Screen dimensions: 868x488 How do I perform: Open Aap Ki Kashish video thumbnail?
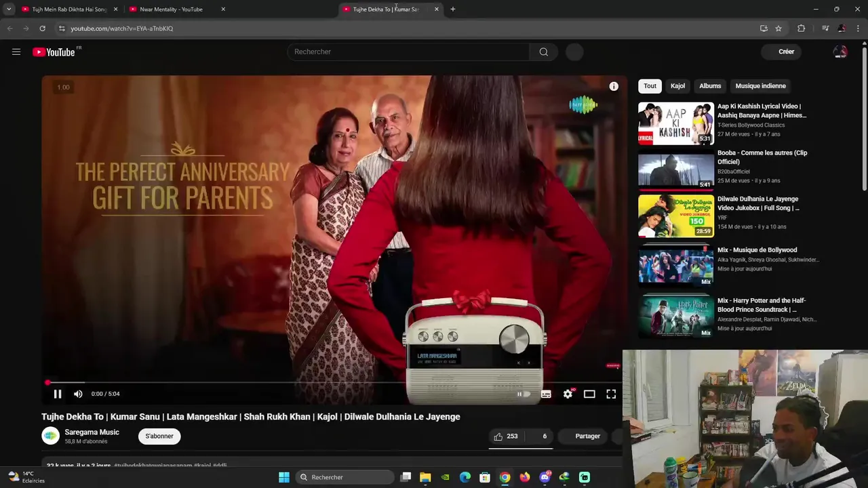coord(676,123)
